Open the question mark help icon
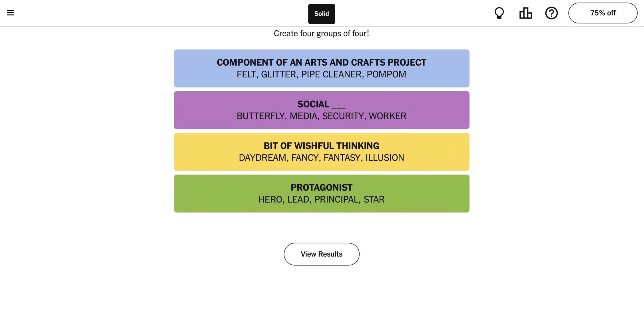Viewport: 644px width, 324px height. click(551, 13)
